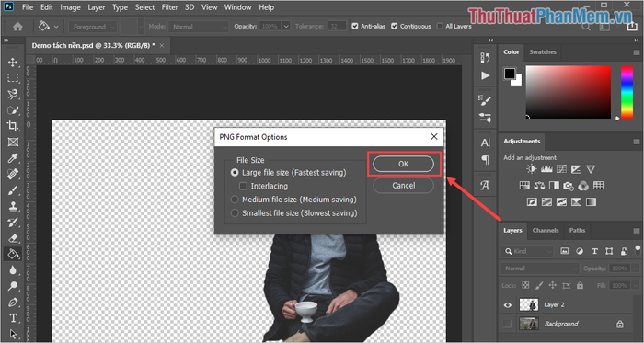Screen dimensions: 644x343
Task: Select the Paint Bucket tool in toolbar
Action: [x=13, y=254]
